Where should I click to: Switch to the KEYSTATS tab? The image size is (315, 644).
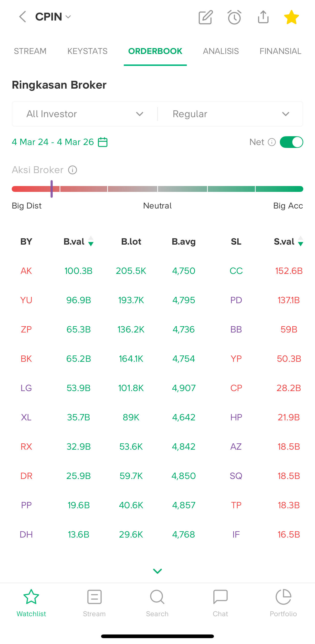tap(87, 51)
